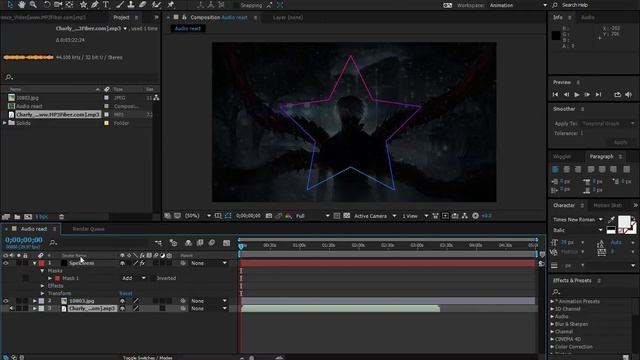The height and width of the screenshot is (360, 640).
Task: Click the eyedropper in Character panel
Action: coord(611,220)
